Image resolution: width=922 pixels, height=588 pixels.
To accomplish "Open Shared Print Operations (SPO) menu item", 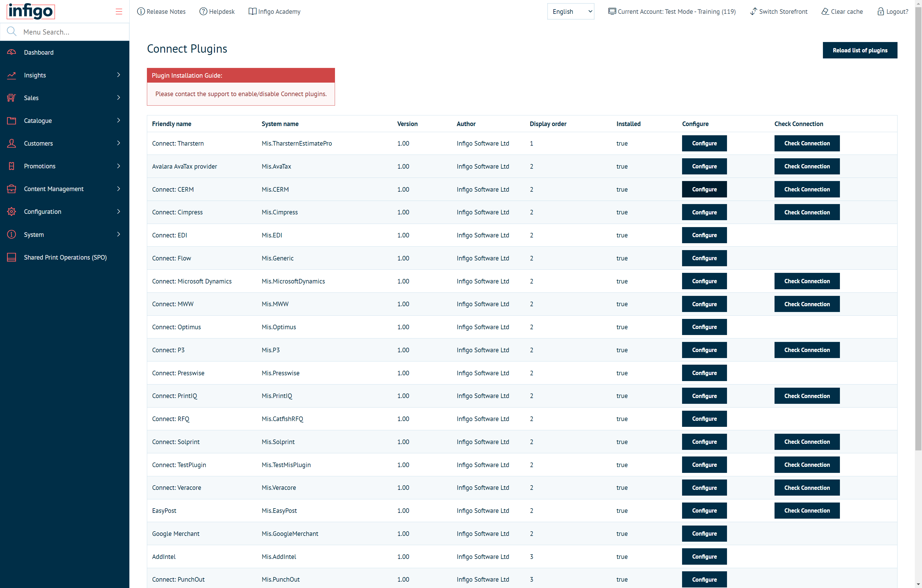I will [65, 257].
